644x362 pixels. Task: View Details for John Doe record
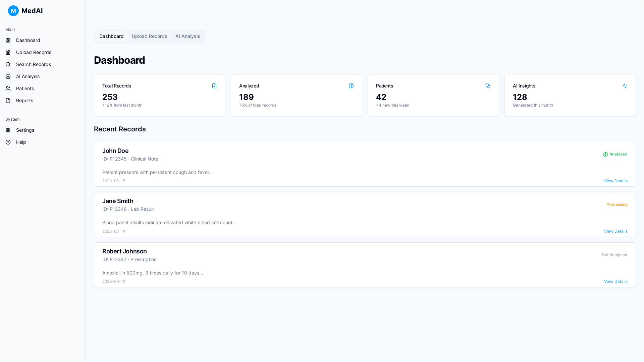coord(615,181)
